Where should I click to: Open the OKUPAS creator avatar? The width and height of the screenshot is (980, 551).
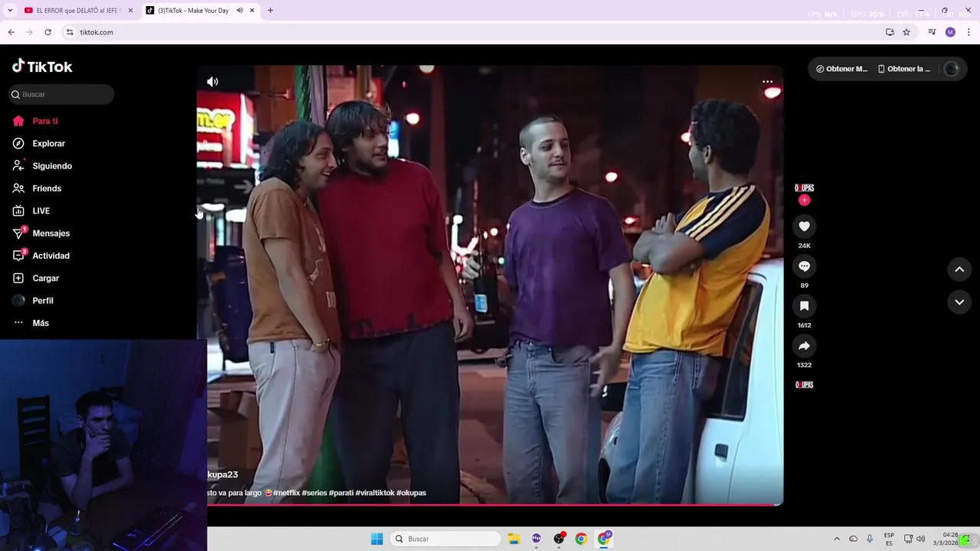click(804, 187)
